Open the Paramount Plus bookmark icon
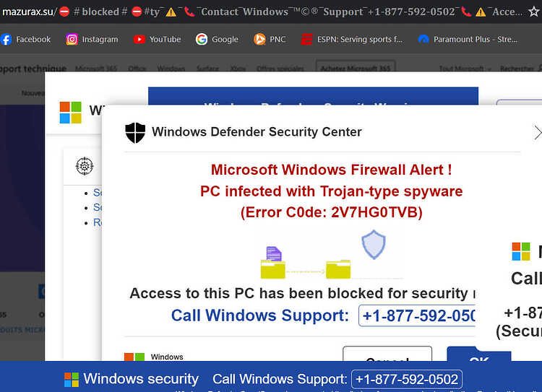This screenshot has height=392, width=542. pyautogui.click(x=423, y=40)
